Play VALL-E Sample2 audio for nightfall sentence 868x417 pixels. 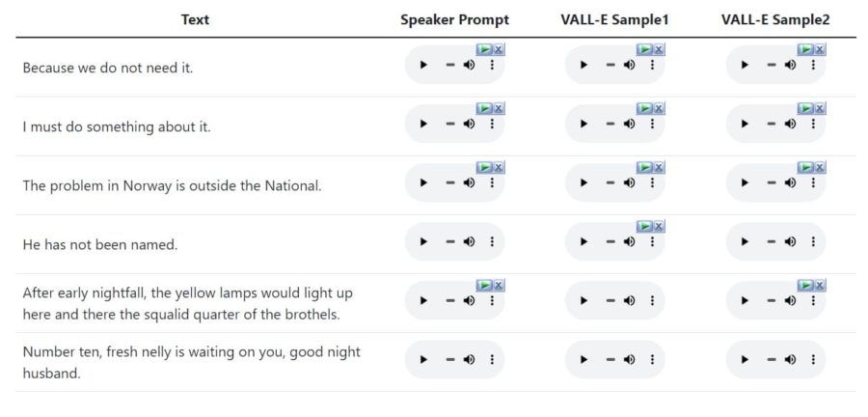(x=745, y=300)
